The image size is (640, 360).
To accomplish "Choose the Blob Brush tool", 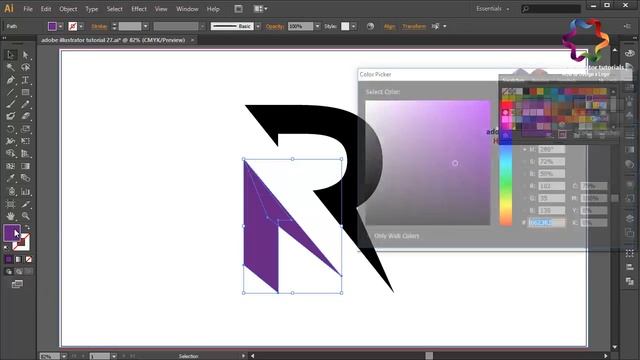I will coord(11,116).
